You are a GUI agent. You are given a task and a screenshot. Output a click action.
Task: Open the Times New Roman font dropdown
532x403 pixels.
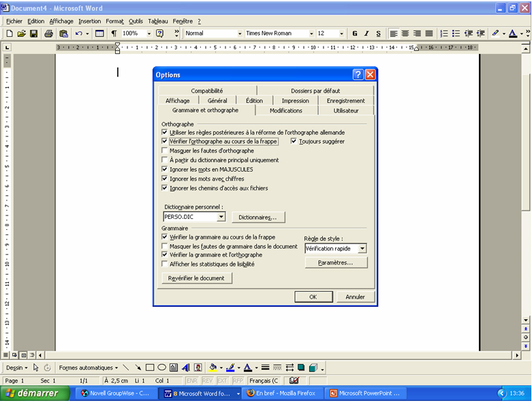311,33
